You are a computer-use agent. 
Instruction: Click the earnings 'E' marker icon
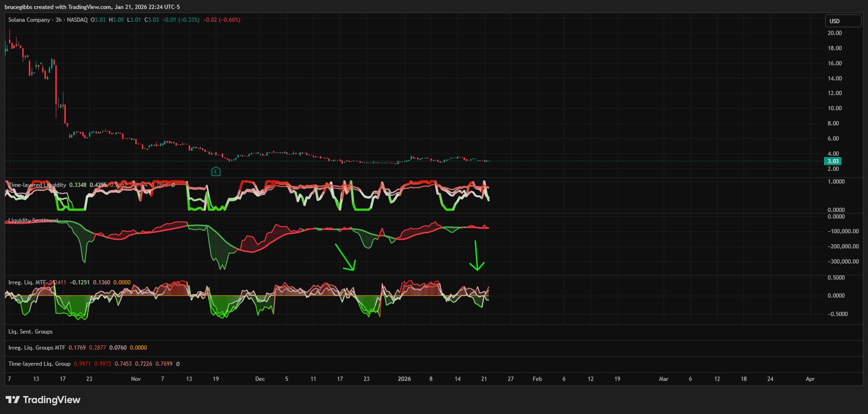click(x=216, y=171)
